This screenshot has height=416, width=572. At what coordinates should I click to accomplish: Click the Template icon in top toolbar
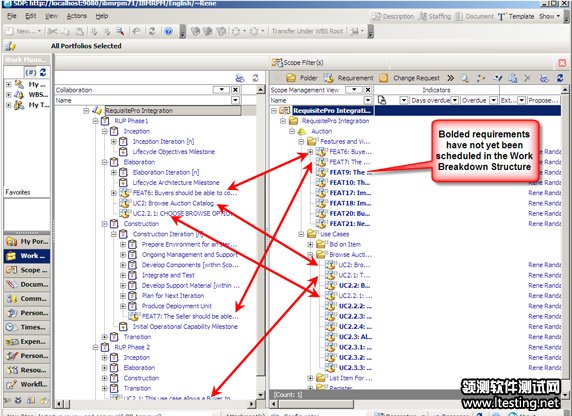502,16
